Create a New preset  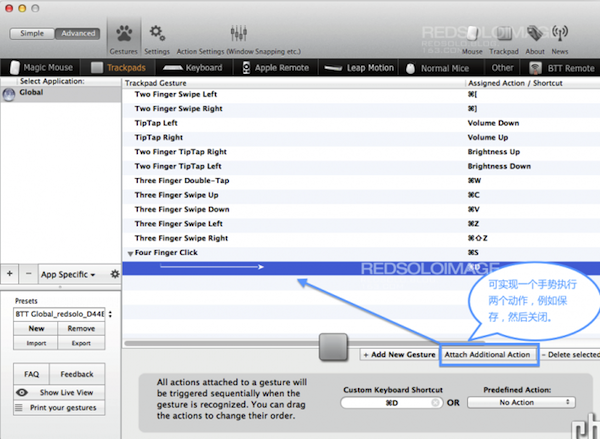coord(36,328)
